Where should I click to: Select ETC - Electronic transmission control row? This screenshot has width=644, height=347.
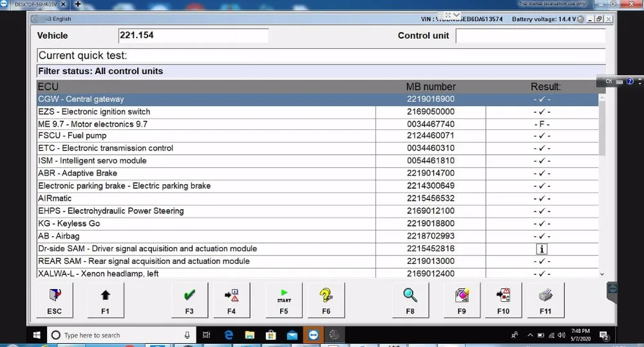point(317,148)
